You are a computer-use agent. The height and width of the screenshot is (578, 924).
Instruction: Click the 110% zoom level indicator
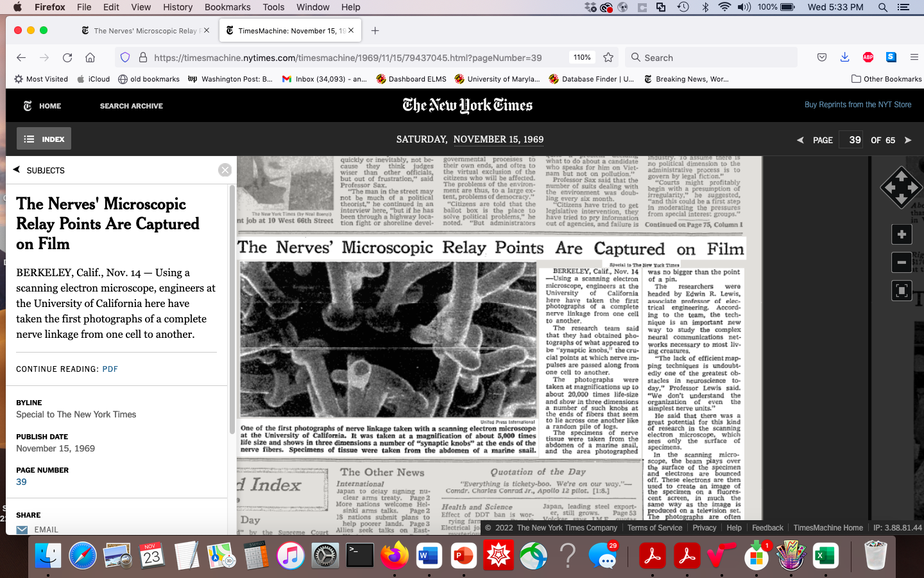tap(582, 57)
